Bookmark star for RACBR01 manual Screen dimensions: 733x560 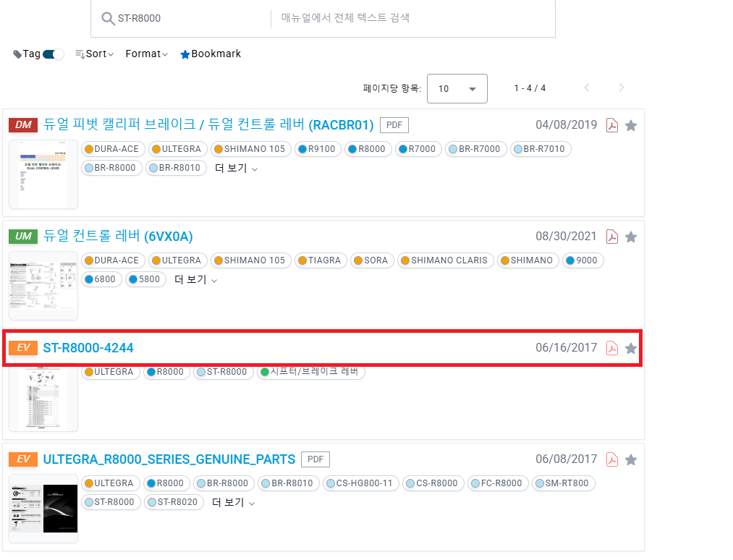(631, 125)
